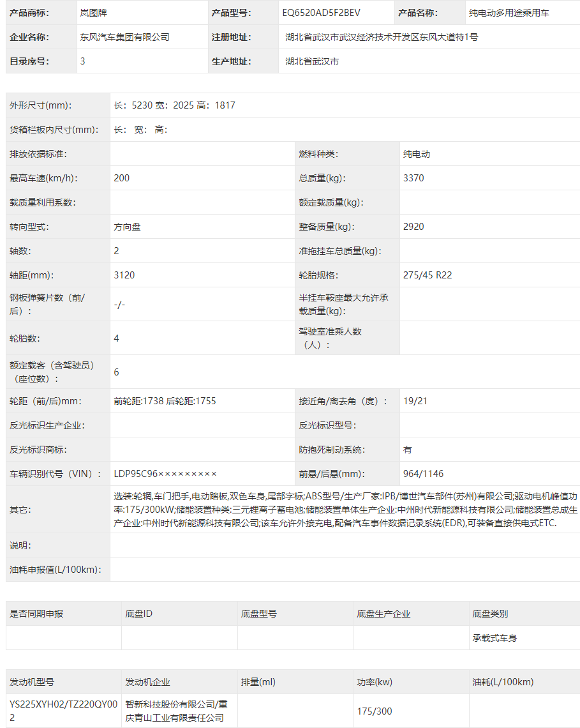The image size is (580, 728).
Task: Click the 载质量利用系数 label
Action: (x=42, y=202)
